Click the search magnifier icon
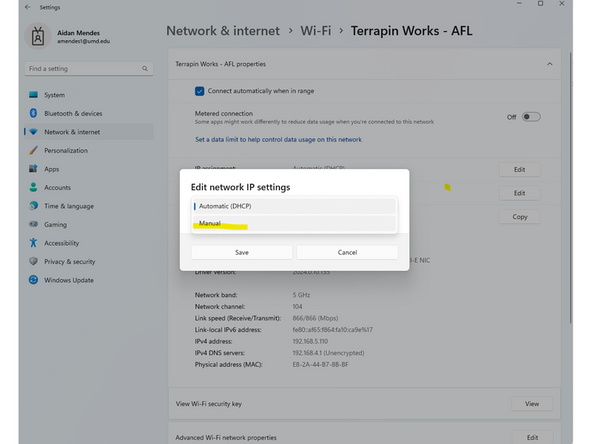Image resolution: width=592 pixels, height=444 pixels. pos(145,69)
